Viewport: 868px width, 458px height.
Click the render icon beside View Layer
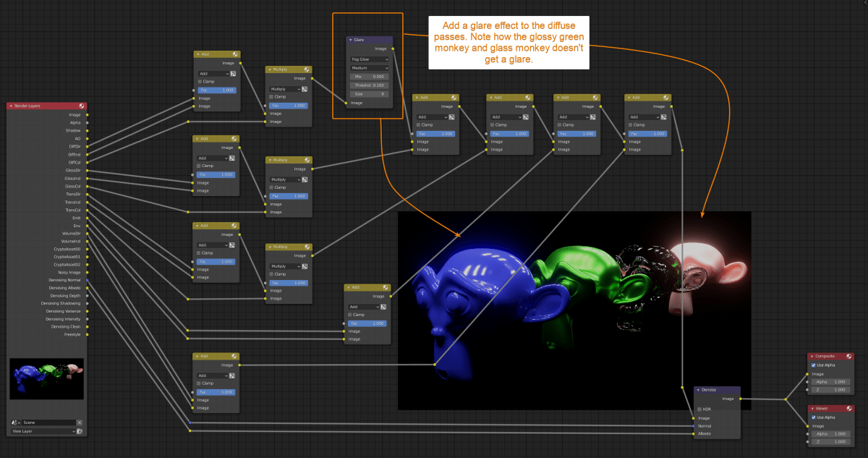coord(80,431)
